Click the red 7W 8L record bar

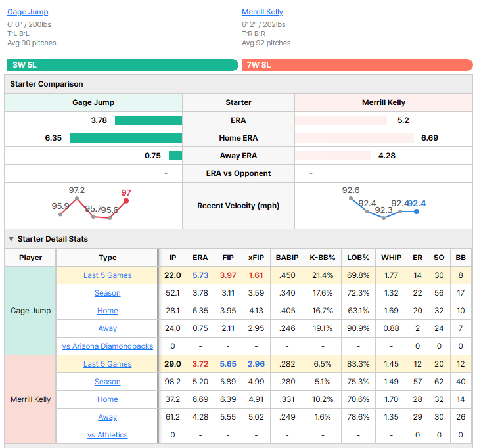[x=357, y=65]
